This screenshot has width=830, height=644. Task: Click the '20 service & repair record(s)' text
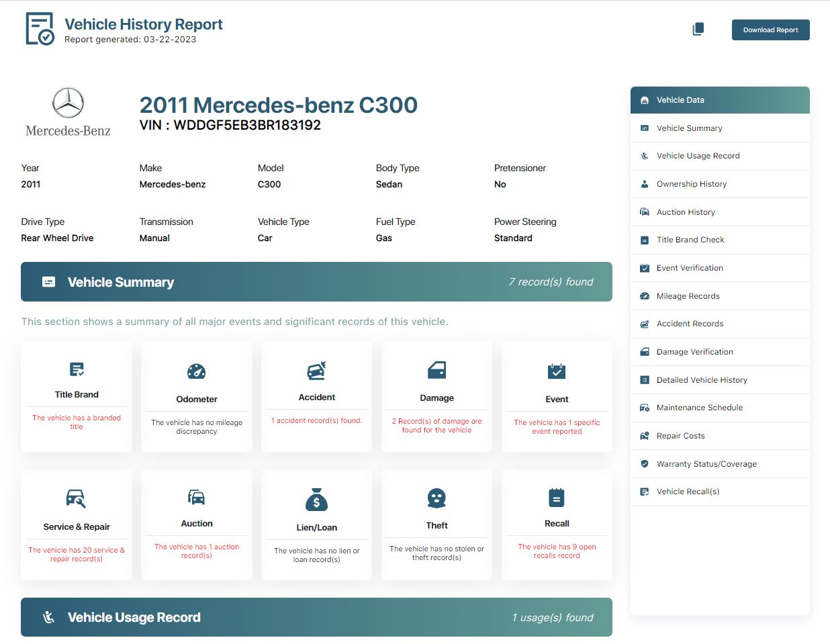(77, 554)
